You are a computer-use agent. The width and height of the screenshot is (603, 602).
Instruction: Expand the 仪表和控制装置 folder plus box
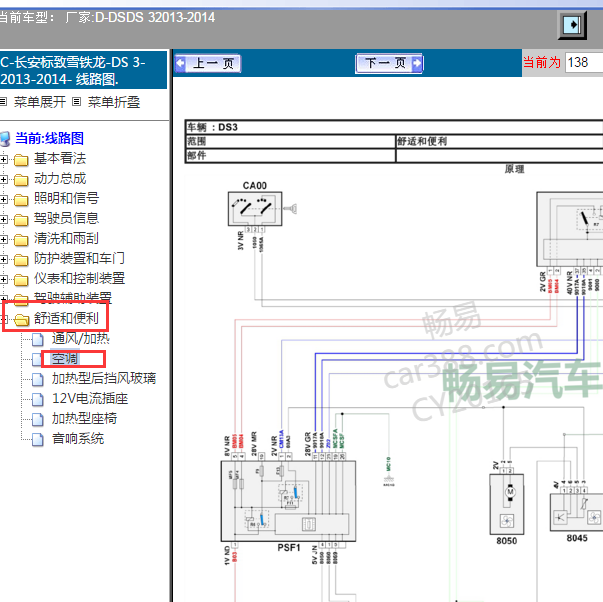(3, 279)
